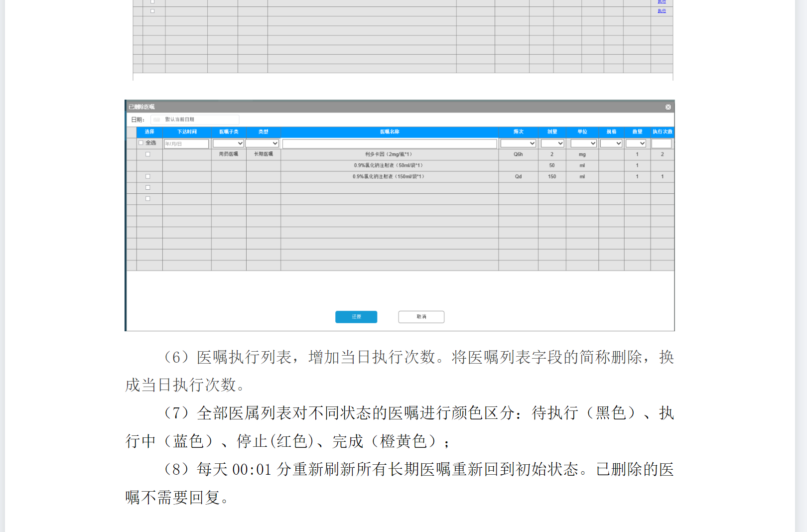Click the 年/月/日 date filter input
The height and width of the screenshot is (532, 807).
186,144
